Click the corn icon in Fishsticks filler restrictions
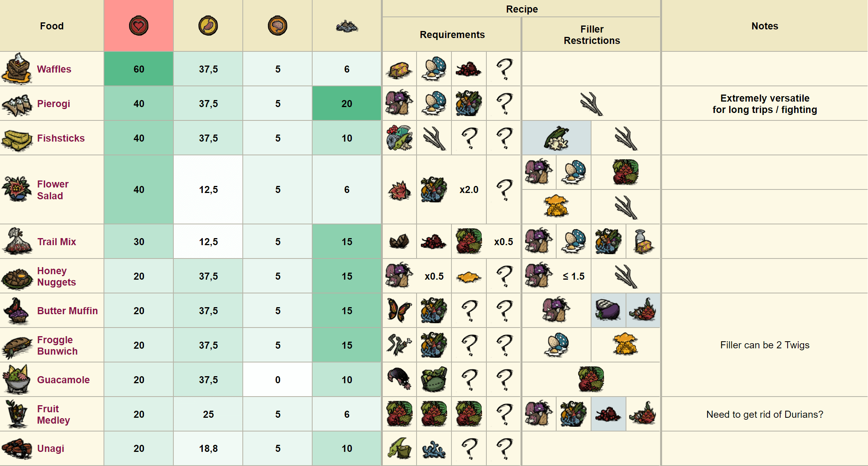 [x=556, y=138]
